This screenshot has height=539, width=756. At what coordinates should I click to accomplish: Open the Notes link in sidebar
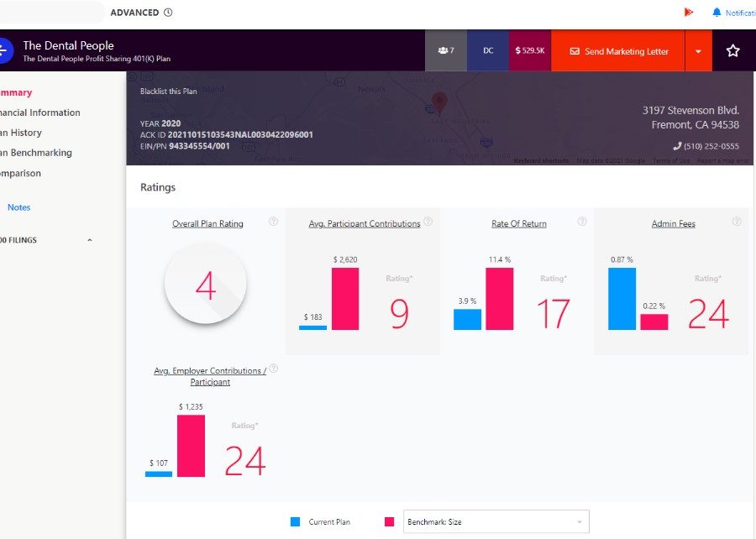click(18, 207)
